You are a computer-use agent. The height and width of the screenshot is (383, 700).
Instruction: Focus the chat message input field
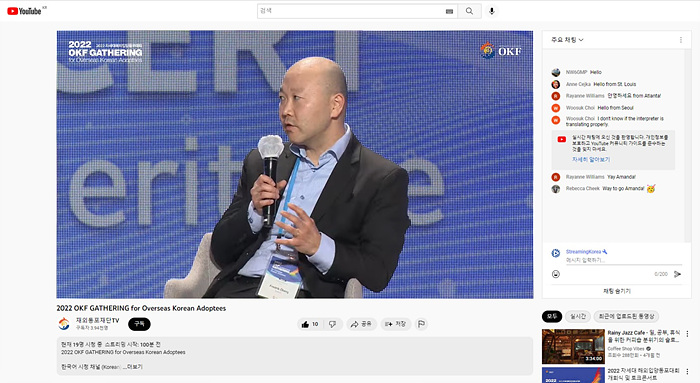click(624, 260)
